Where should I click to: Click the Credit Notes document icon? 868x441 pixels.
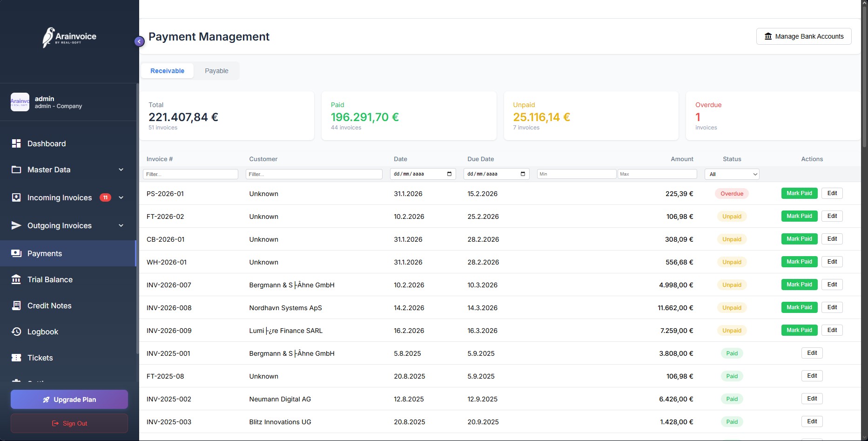16,305
